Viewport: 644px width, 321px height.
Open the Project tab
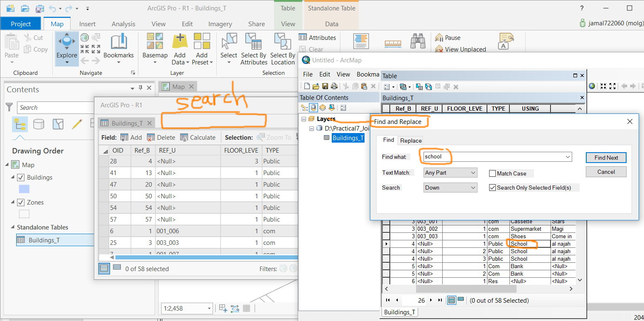coord(21,24)
